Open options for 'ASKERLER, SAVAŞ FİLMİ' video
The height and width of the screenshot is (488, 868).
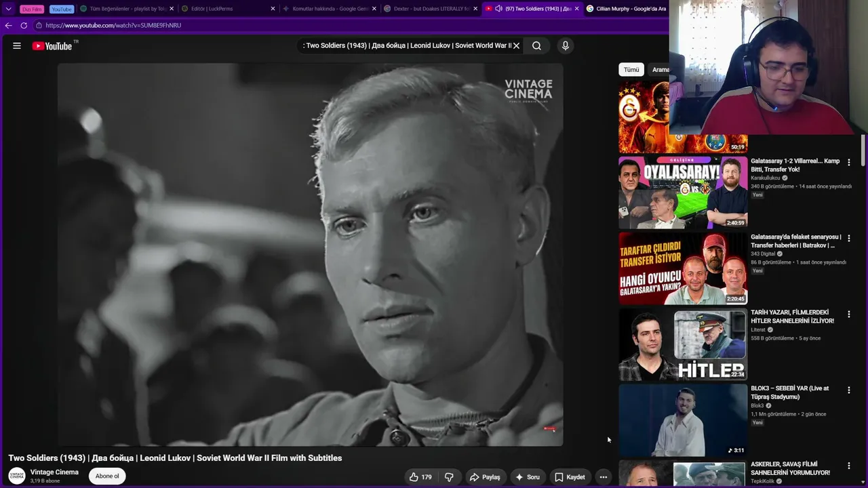(848, 466)
